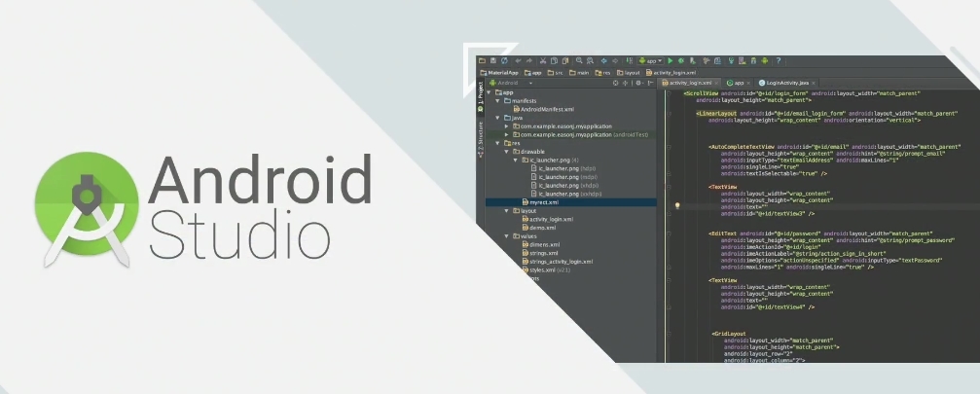This screenshot has height=394, width=980.
Task: Open Android Device Monitor robot icon
Action: click(x=764, y=60)
